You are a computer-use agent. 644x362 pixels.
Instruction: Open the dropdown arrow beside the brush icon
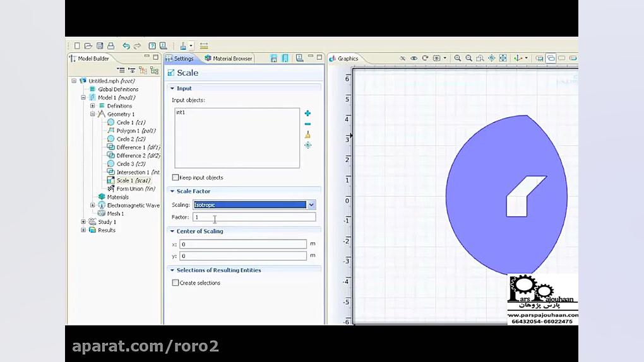(191, 46)
